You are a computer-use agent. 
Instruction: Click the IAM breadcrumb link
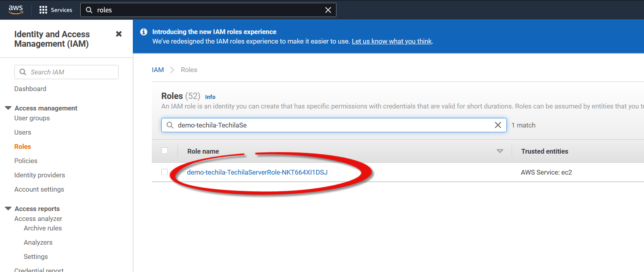tap(158, 70)
